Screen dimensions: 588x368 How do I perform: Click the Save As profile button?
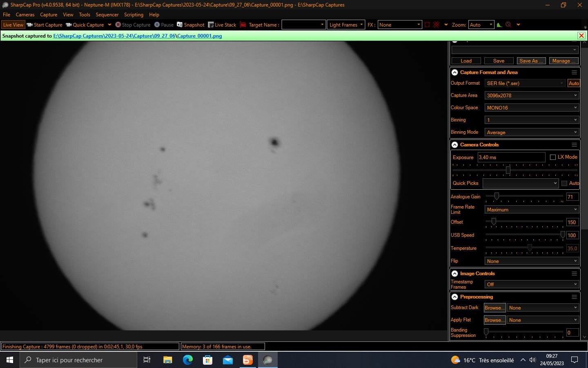click(x=531, y=61)
